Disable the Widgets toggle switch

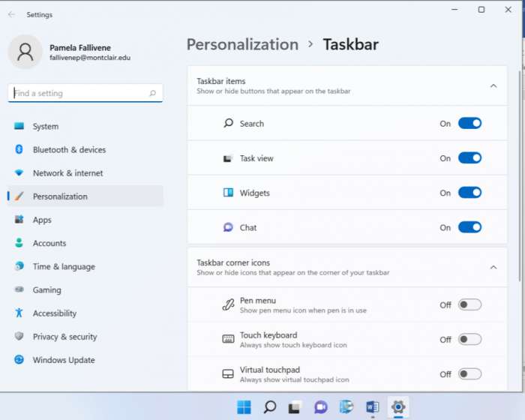469,193
